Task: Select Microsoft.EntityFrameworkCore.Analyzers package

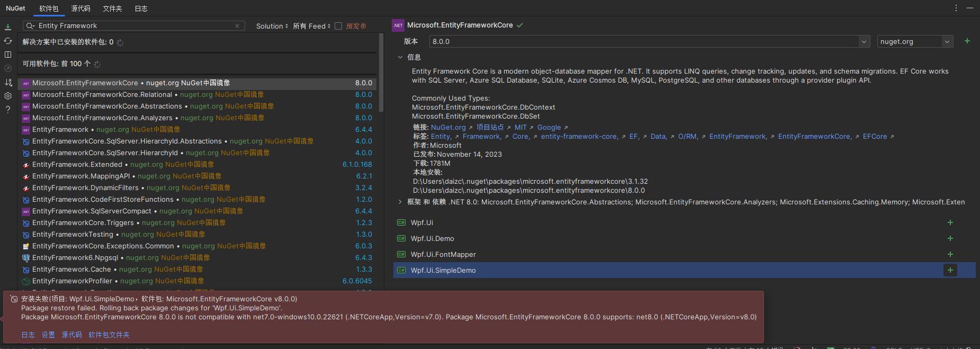Action: point(198,118)
